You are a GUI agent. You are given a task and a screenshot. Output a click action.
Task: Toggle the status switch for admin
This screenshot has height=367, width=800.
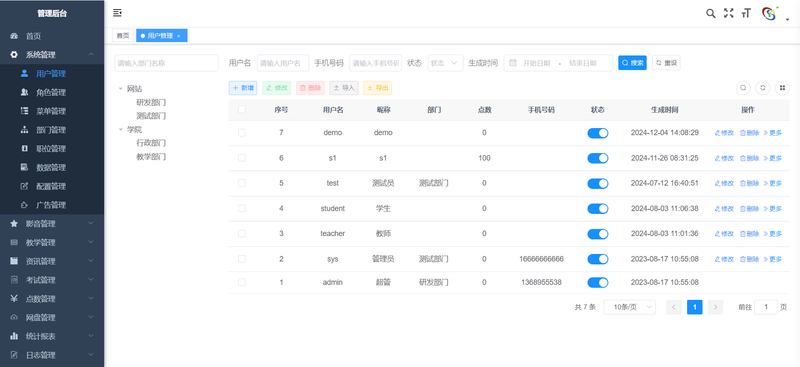point(597,282)
